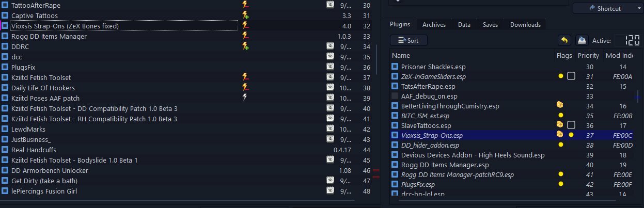Switch to the Plugins tab
The image size is (644, 208).
point(400,24)
